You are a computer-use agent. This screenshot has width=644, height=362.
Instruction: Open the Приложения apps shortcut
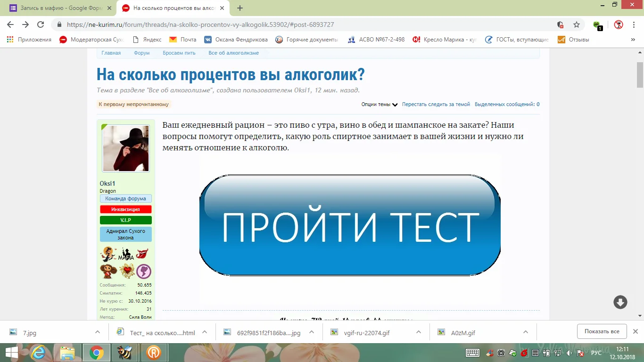(29, 40)
